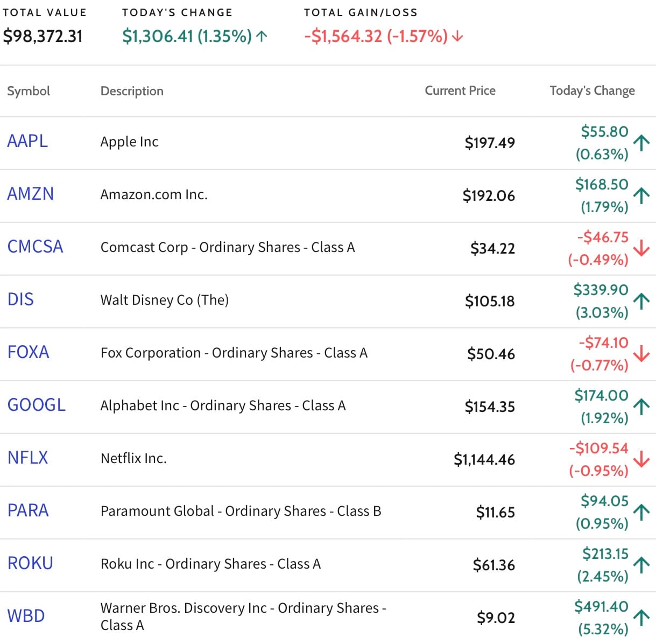The height and width of the screenshot is (644, 656).
Task: Click CMCSA's change value -$46.75
Action: point(603,237)
